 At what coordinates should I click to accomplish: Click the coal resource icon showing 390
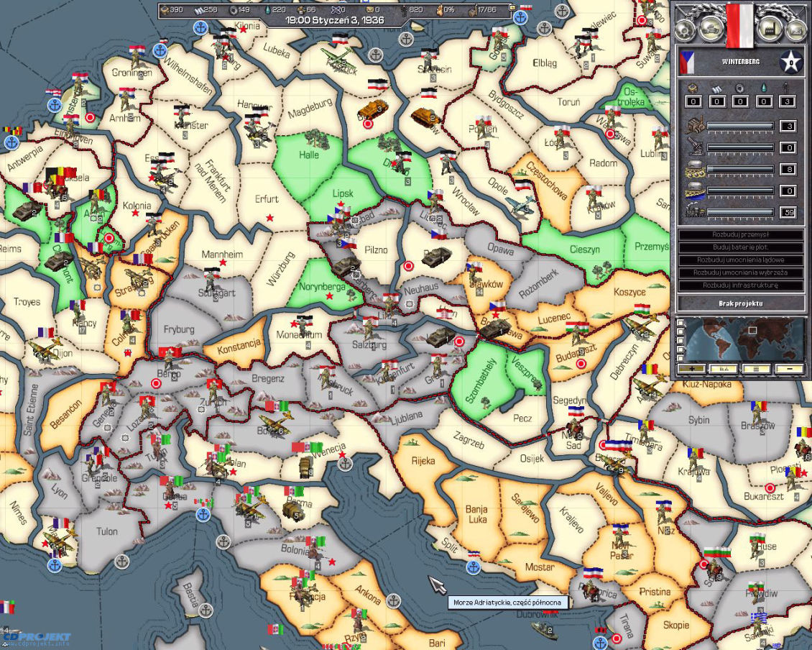coord(165,9)
